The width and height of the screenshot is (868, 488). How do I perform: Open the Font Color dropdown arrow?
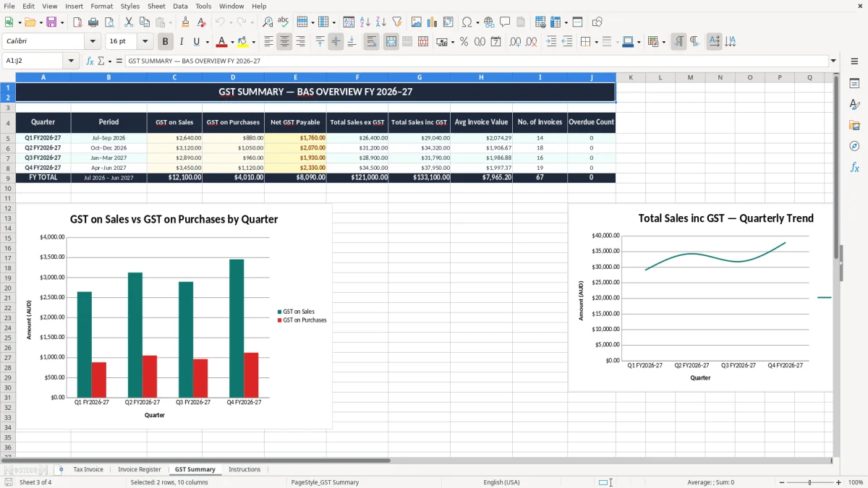click(232, 42)
